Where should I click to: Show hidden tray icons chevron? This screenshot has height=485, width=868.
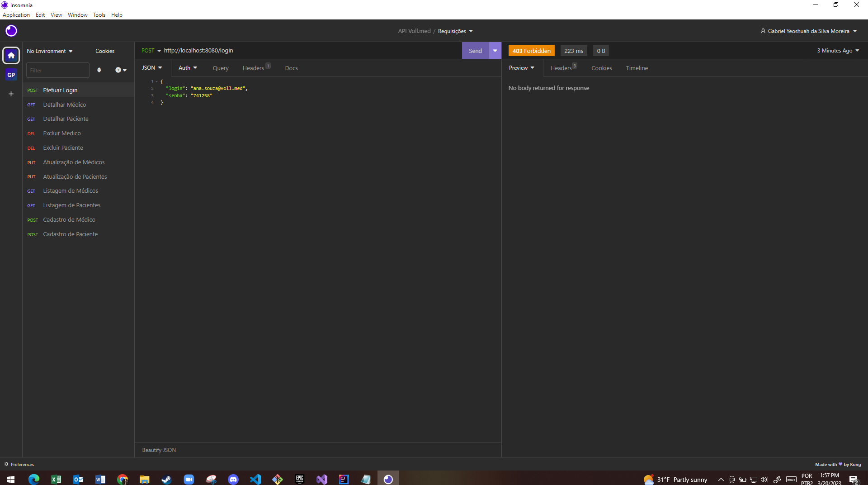(x=721, y=480)
